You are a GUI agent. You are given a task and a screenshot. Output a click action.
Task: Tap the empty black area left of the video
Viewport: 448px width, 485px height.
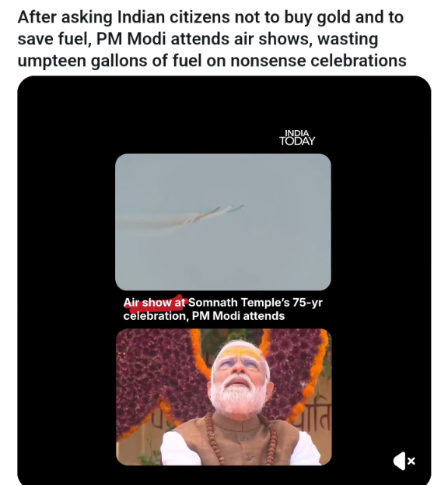(x=66, y=279)
